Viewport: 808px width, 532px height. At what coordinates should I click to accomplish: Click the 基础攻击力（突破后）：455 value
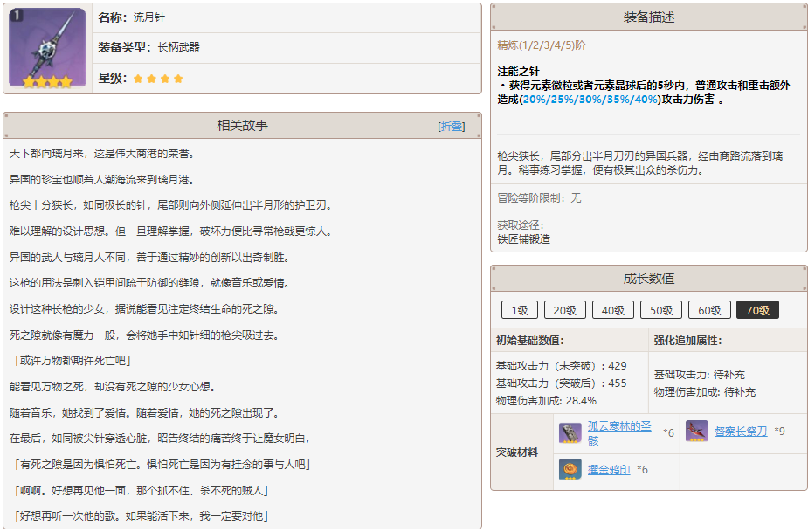(x=561, y=383)
